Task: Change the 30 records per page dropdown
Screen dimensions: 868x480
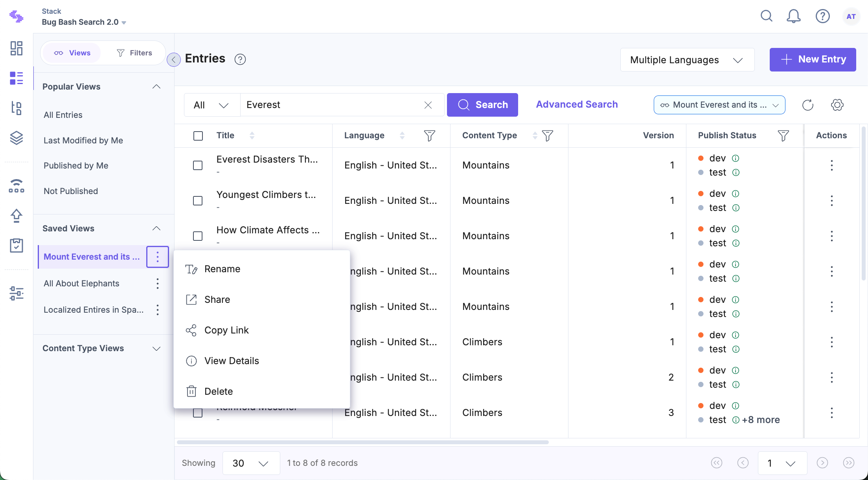Action: click(x=251, y=463)
